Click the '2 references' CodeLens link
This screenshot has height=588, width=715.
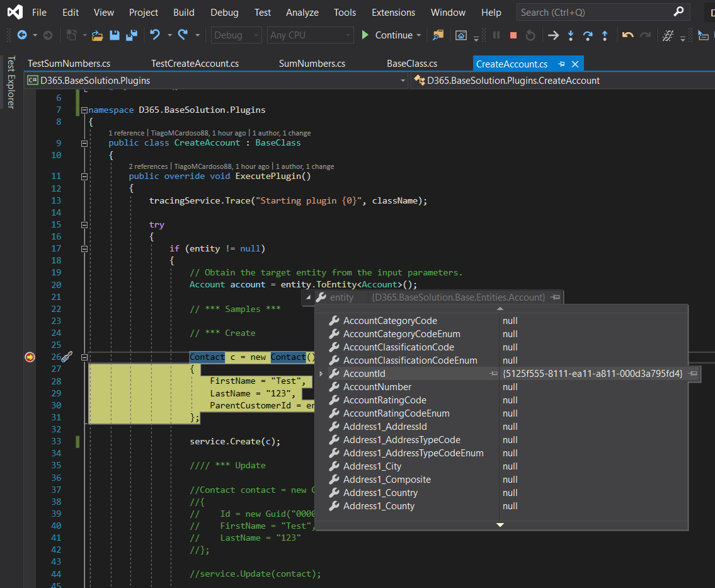tap(148, 166)
